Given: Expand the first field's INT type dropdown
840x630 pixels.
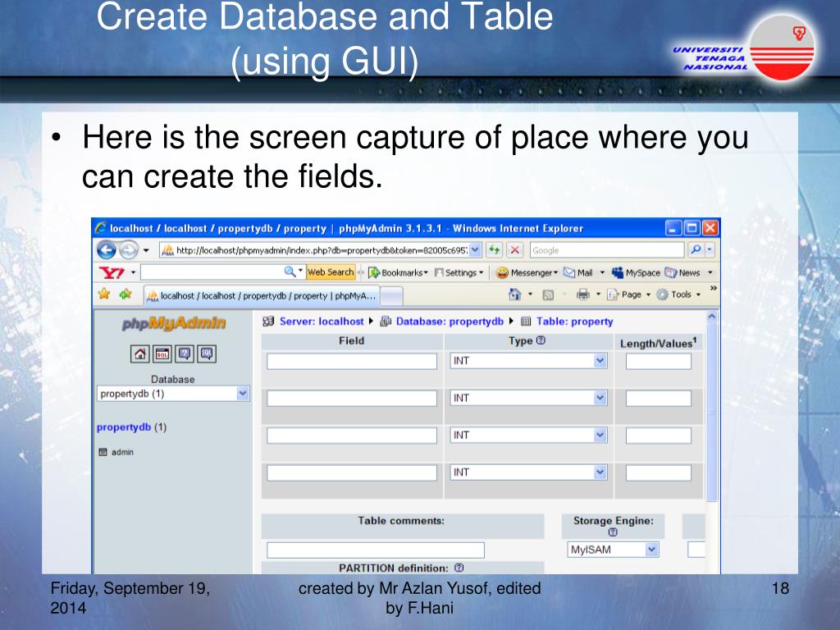Looking at the screenshot, I should (x=600, y=361).
